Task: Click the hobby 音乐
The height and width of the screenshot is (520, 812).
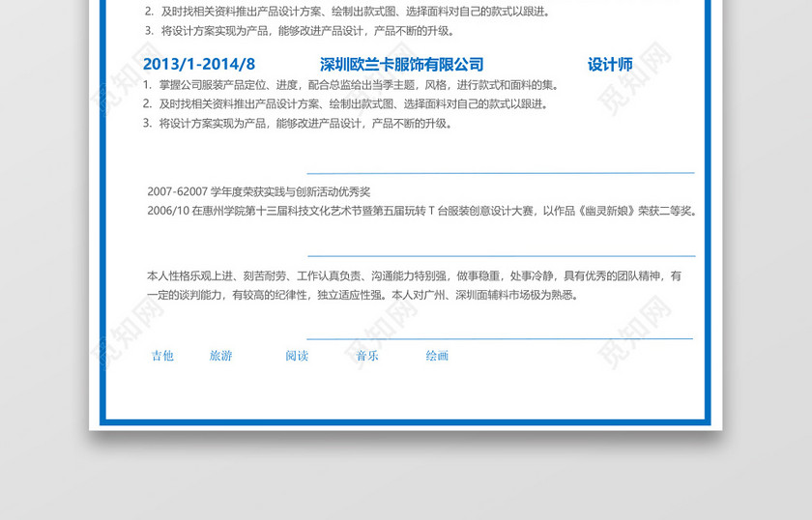Action: pos(367,356)
